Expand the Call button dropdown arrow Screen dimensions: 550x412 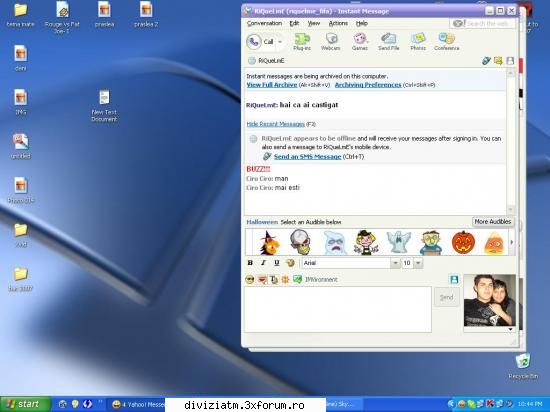tap(280, 42)
